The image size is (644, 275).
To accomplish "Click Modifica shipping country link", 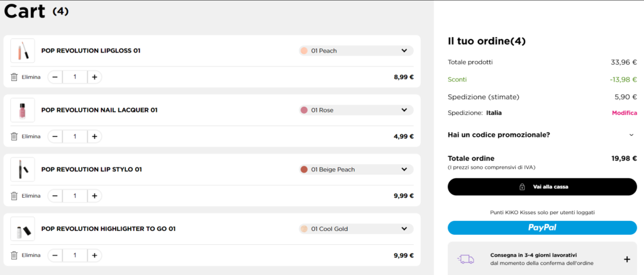I will click(624, 113).
